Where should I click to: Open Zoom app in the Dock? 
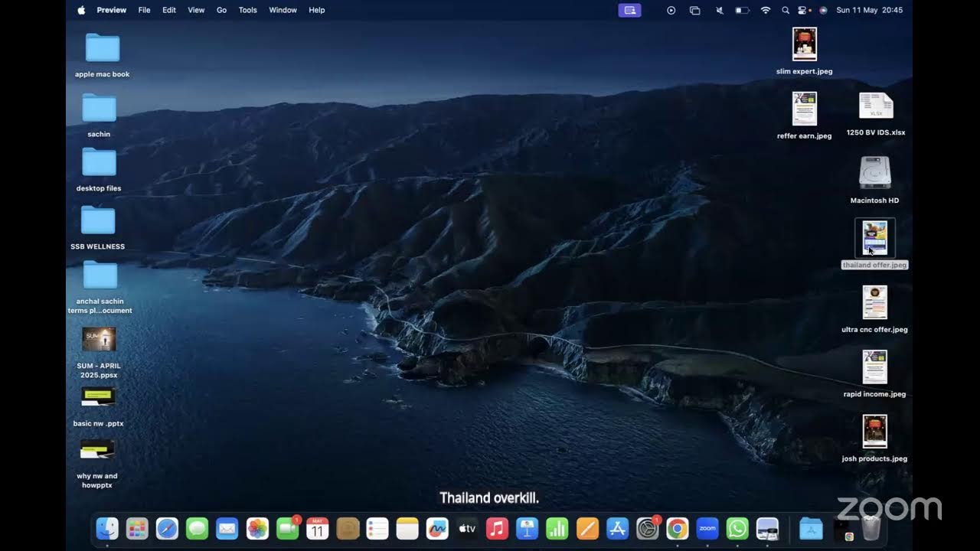pyautogui.click(x=707, y=528)
